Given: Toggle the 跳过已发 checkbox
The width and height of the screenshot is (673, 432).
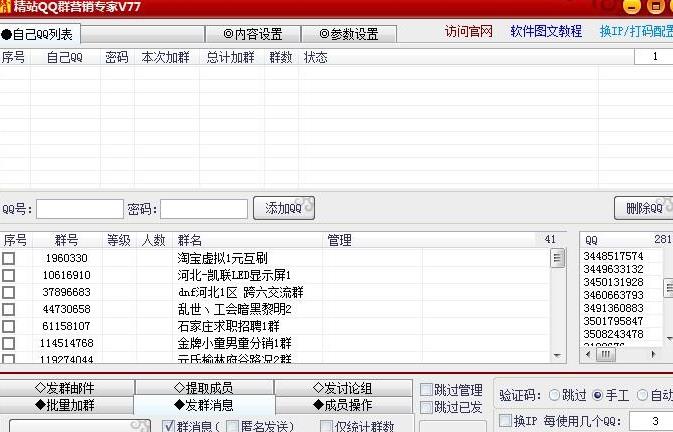Looking at the screenshot, I should coord(426,407).
